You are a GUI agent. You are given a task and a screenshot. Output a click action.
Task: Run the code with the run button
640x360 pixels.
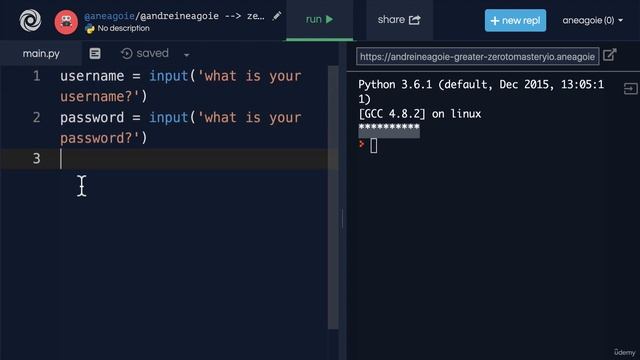(x=320, y=20)
